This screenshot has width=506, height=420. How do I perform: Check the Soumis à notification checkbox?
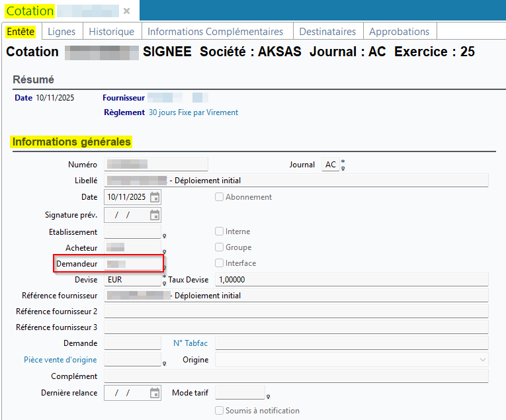click(219, 411)
